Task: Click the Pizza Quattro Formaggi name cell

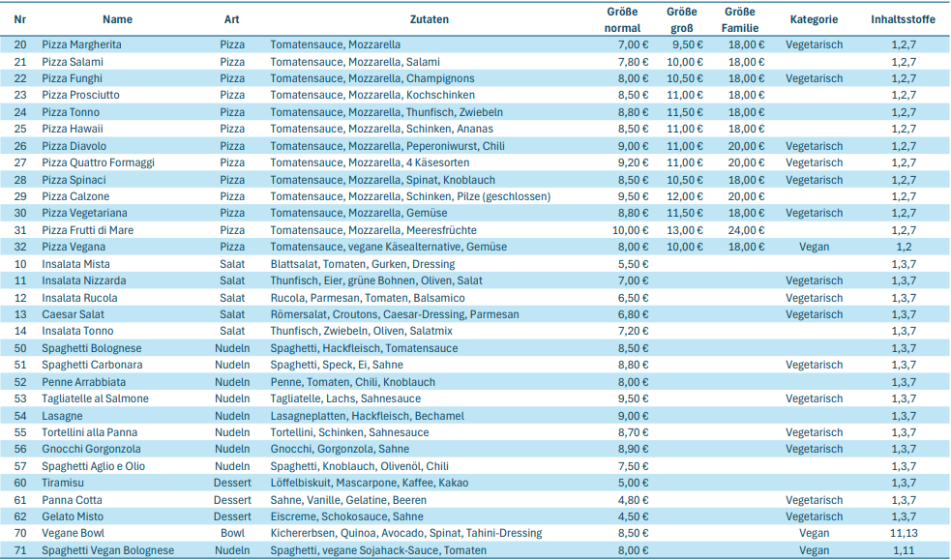Action: point(98,162)
